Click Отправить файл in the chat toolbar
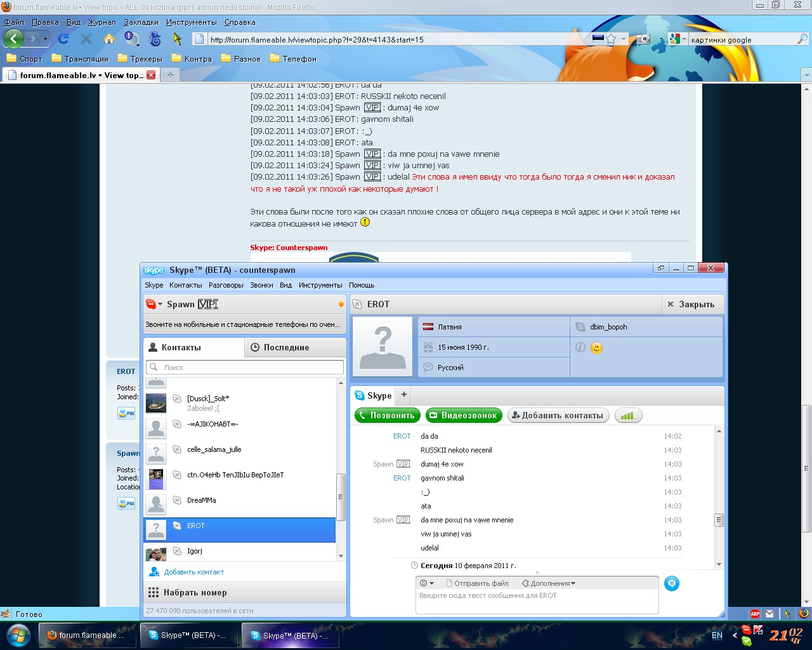Screen dimensions: 812x650 coord(477,583)
